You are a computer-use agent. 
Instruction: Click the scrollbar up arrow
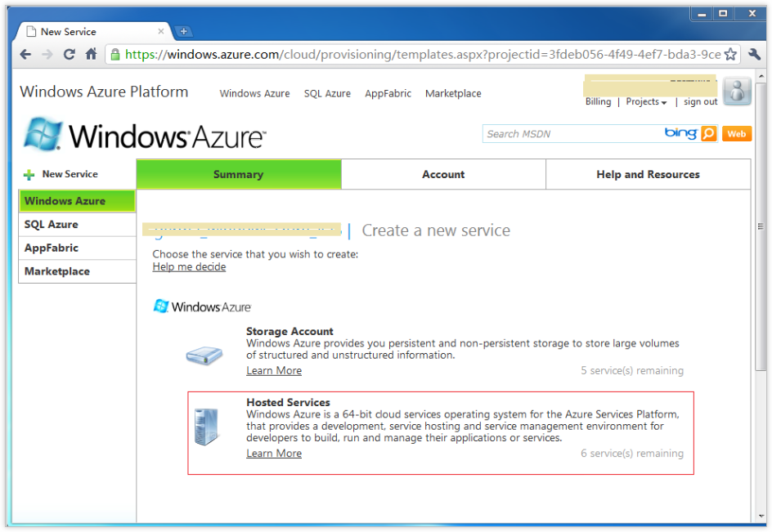[x=761, y=76]
